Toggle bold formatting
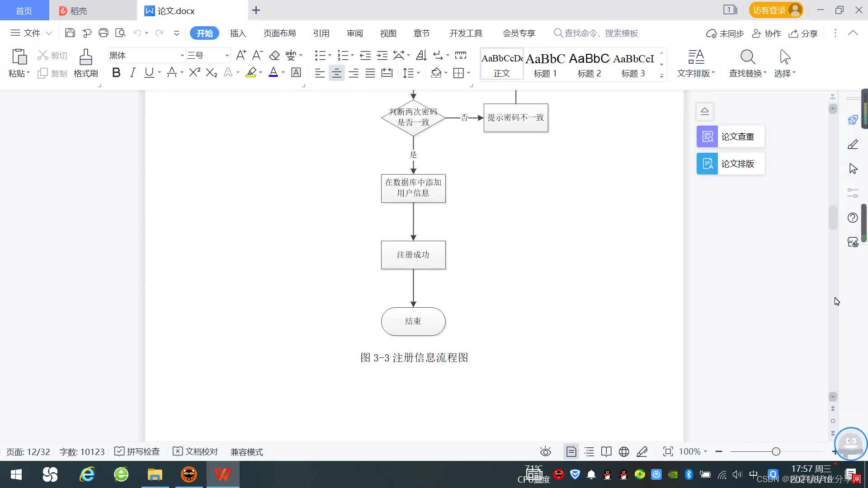 (x=116, y=73)
